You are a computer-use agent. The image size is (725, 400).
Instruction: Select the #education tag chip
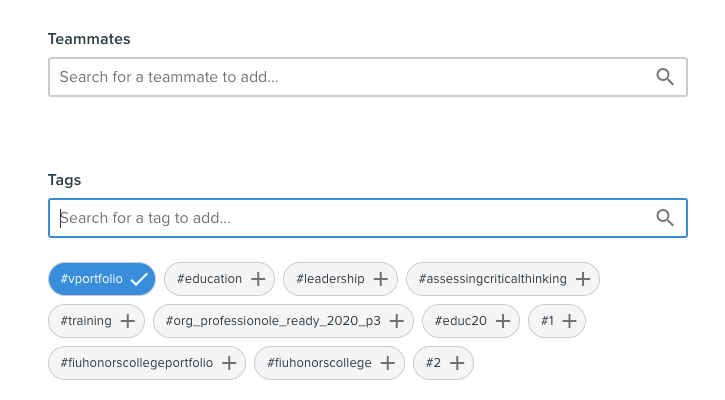pos(219,279)
